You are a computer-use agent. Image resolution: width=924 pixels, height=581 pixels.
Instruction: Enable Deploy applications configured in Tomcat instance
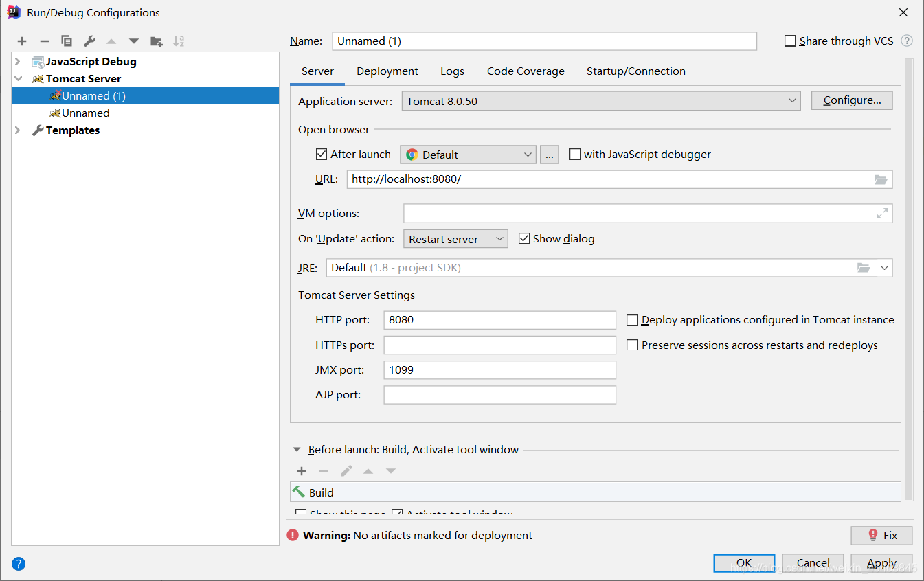[x=633, y=320]
